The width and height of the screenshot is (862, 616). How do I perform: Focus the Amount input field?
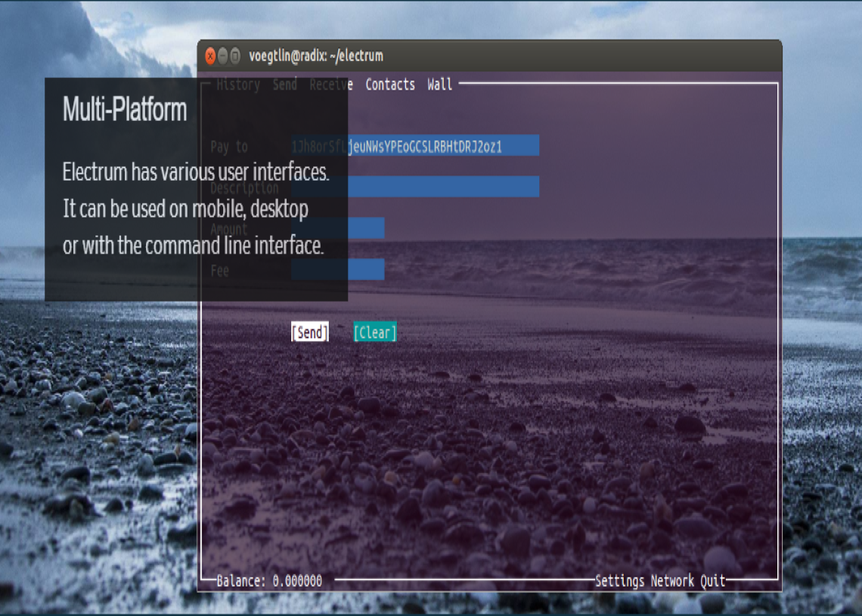[338, 228]
